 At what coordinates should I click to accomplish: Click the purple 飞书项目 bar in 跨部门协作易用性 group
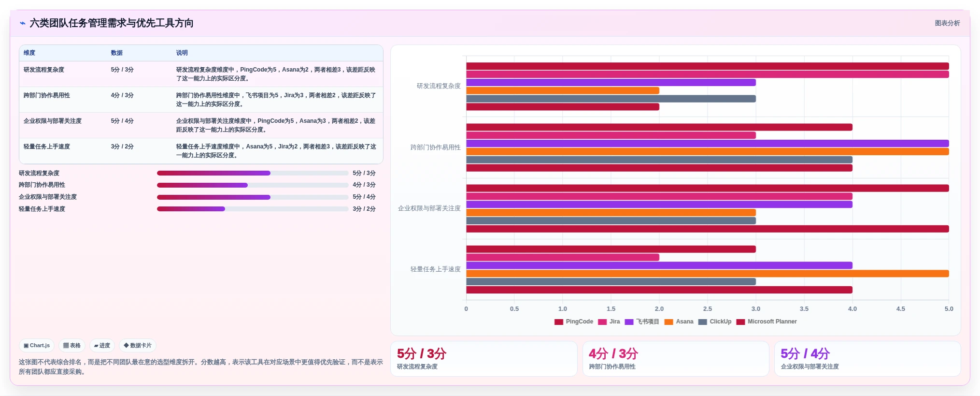(708, 144)
